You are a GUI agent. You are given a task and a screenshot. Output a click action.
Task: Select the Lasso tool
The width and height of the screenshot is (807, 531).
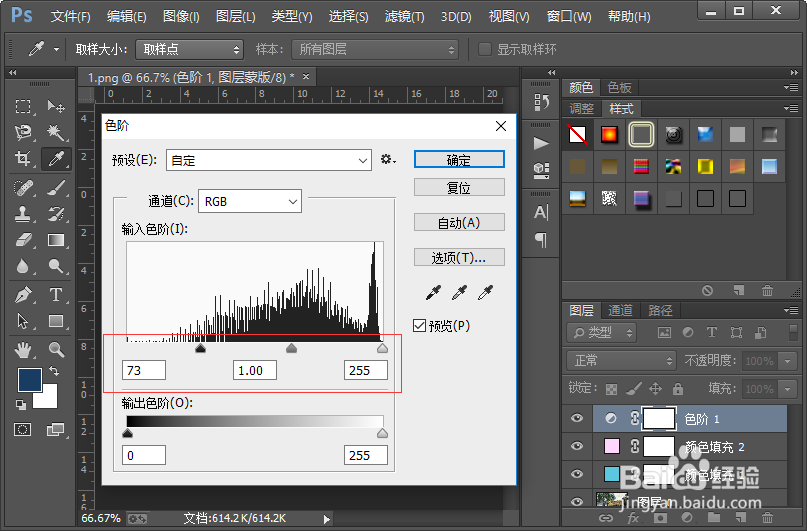pos(23,133)
